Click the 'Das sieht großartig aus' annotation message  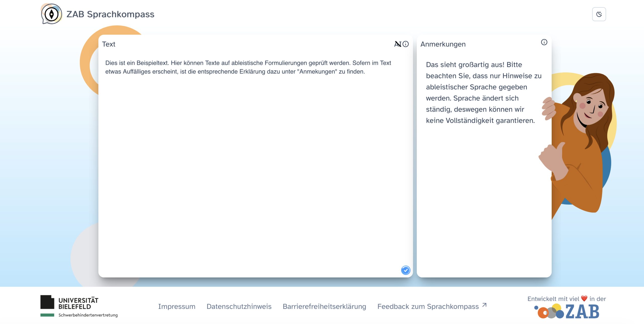pos(483,92)
